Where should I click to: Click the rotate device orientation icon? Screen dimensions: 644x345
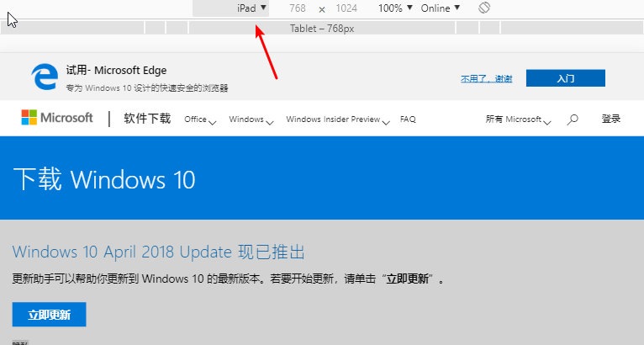coord(484,8)
